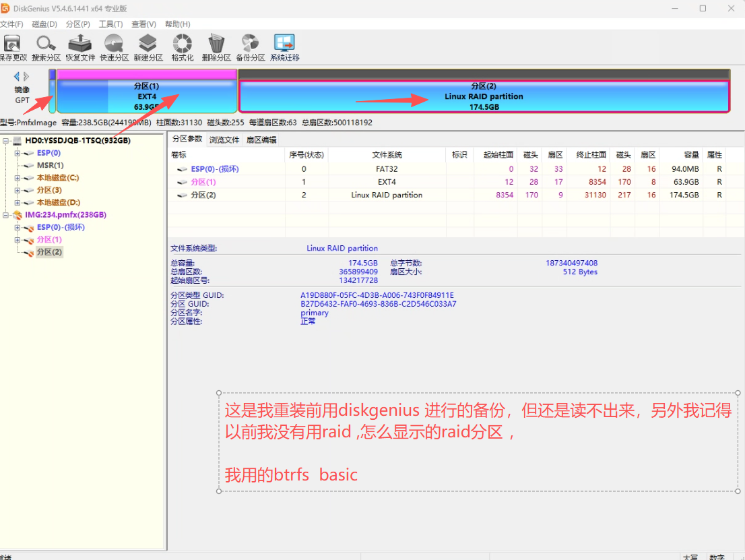Open the 文件(F) menu
745x560 pixels.
tap(11, 24)
